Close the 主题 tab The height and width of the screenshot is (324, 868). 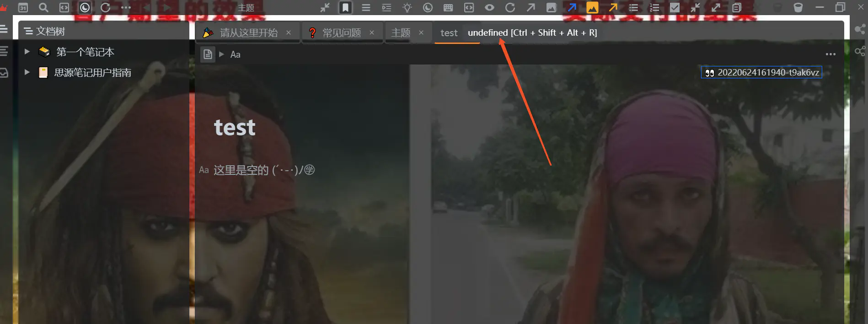click(421, 32)
